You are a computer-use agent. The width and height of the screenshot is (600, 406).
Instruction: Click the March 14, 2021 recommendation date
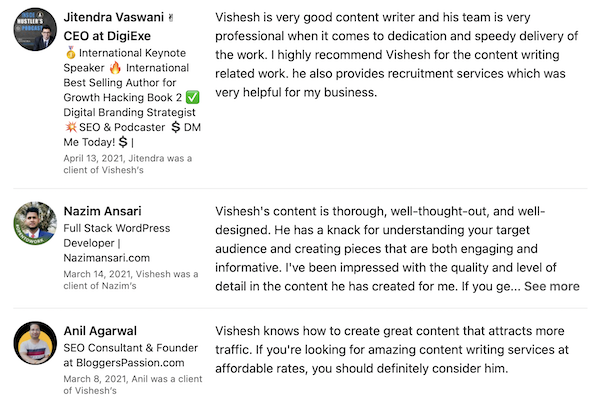coord(98,274)
